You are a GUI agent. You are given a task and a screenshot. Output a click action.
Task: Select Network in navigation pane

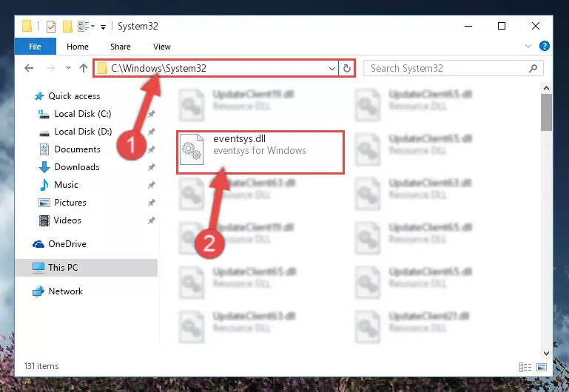tap(65, 291)
